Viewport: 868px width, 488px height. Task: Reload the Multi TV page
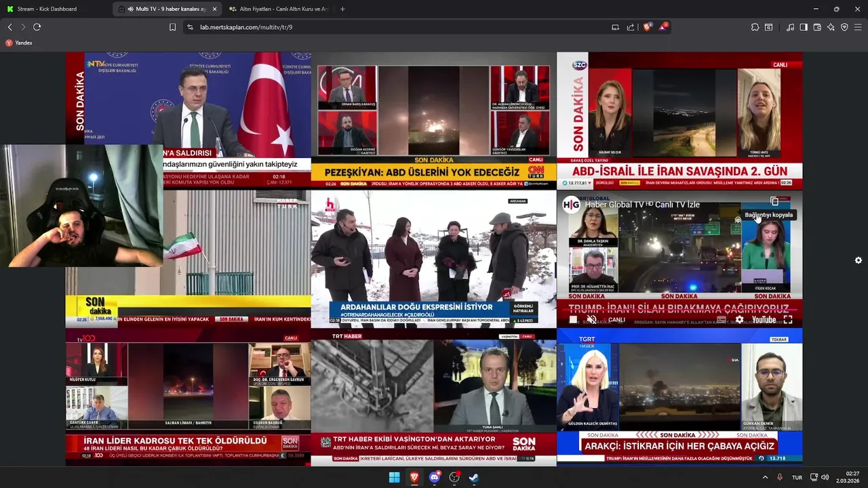(x=37, y=27)
